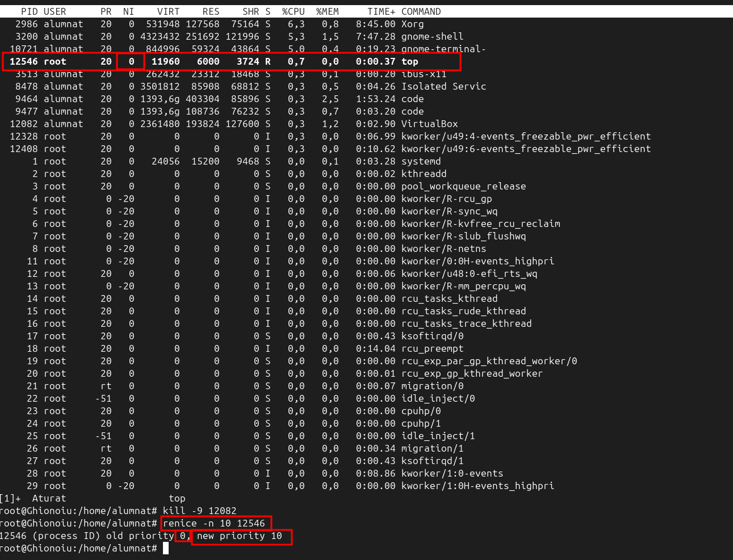Click the ksoftirqd/0 process name
The image size is (733, 560).
point(432,336)
